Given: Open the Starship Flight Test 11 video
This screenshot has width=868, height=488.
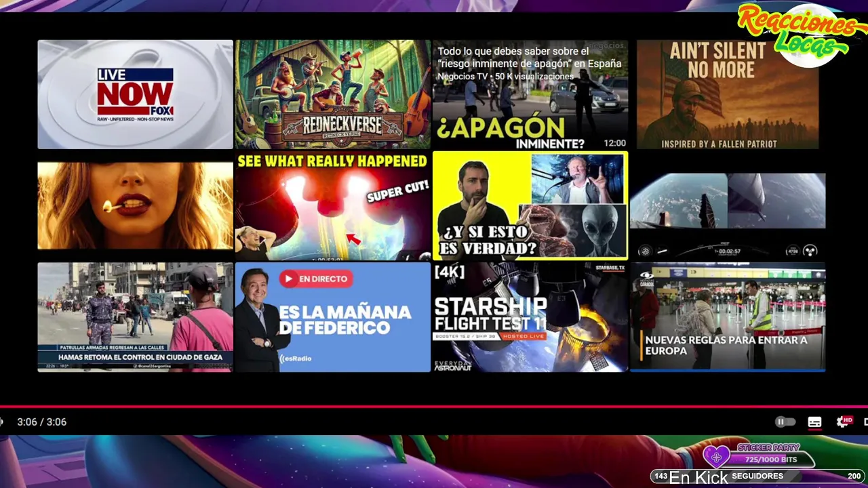Looking at the screenshot, I should click(x=530, y=317).
